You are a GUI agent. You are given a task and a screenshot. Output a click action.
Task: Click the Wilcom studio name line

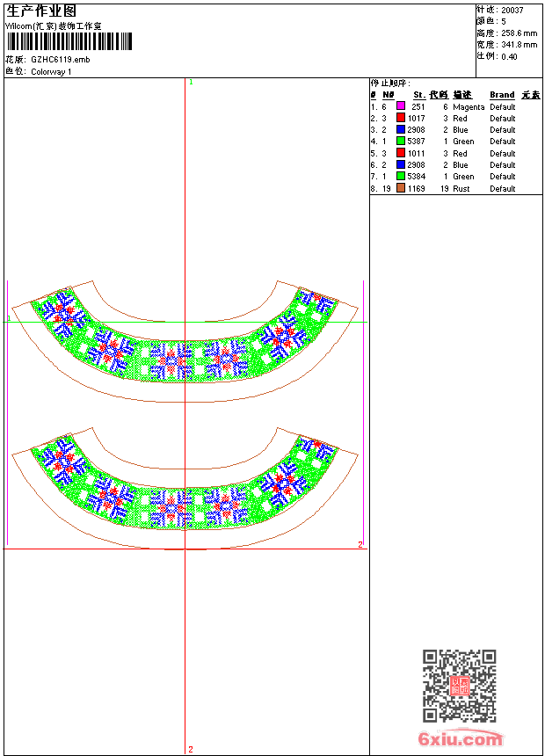click(x=54, y=26)
